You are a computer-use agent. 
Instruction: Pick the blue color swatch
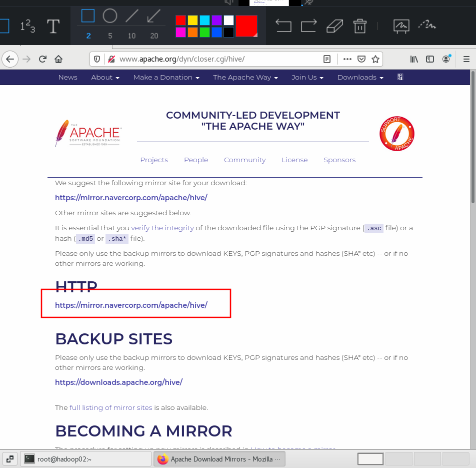click(217, 32)
